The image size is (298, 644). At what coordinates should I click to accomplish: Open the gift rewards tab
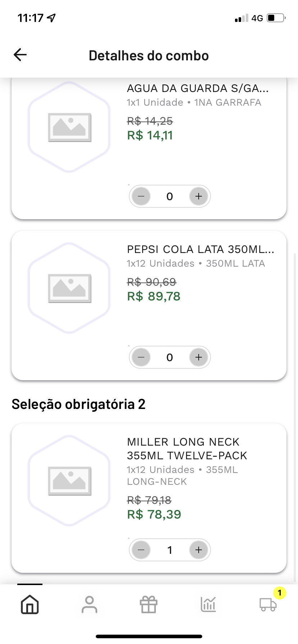(149, 604)
